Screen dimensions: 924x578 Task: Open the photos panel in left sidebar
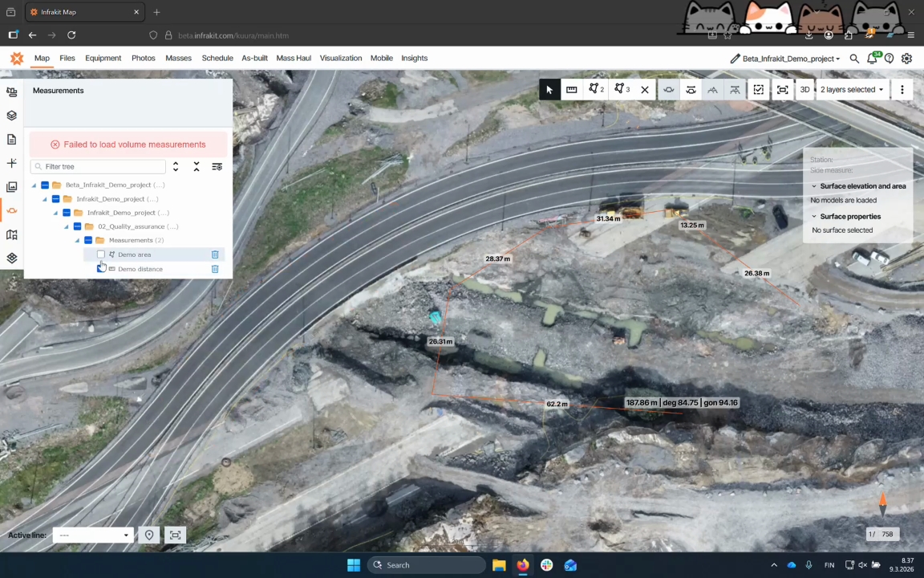tap(12, 187)
